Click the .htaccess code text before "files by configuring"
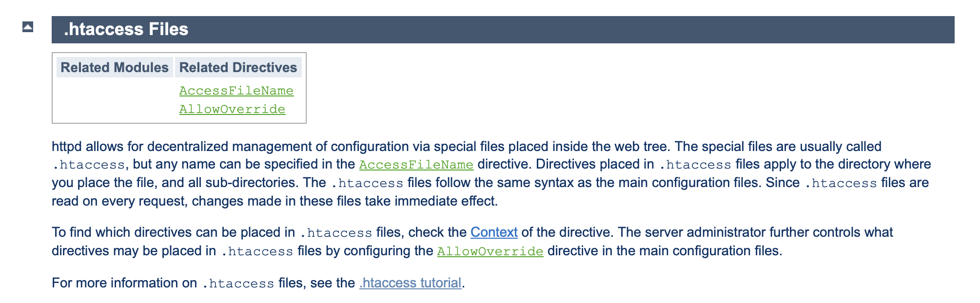 [x=257, y=251]
